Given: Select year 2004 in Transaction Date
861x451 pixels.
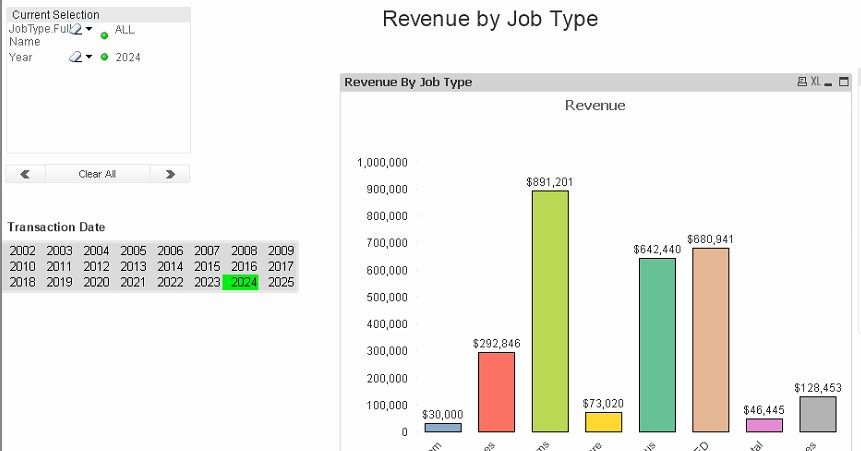Looking at the screenshot, I should pyautogui.click(x=96, y=250).
